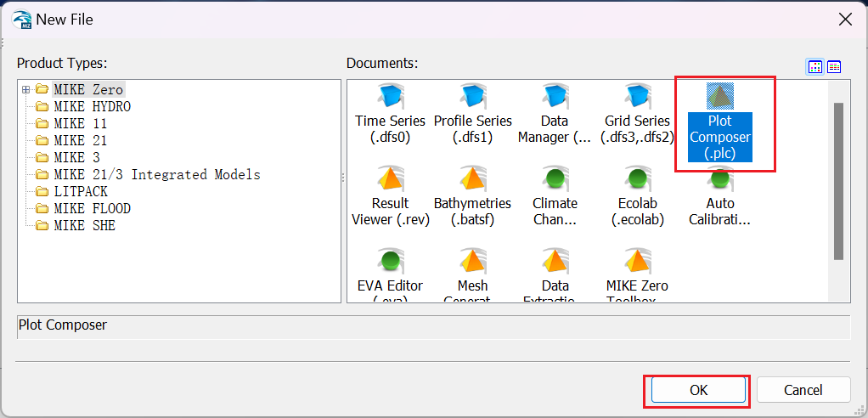
Task: Switch documents to large icon view
Action: [814, 67]
